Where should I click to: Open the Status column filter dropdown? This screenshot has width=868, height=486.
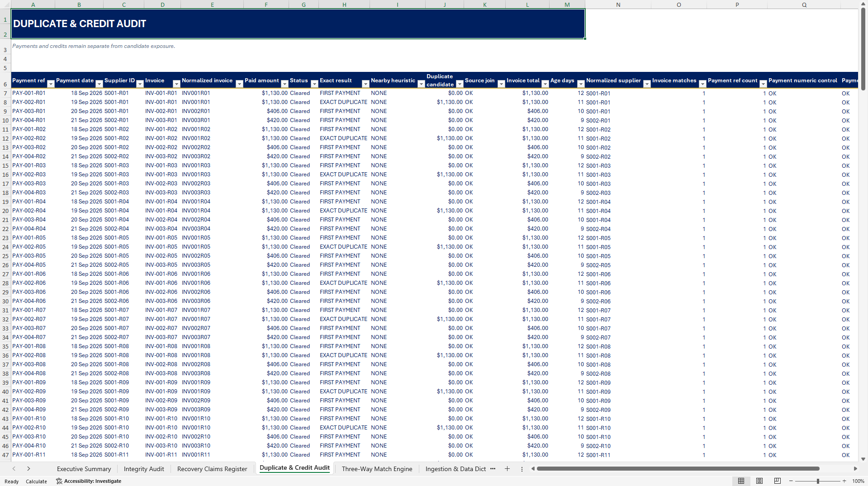(314, 84)
